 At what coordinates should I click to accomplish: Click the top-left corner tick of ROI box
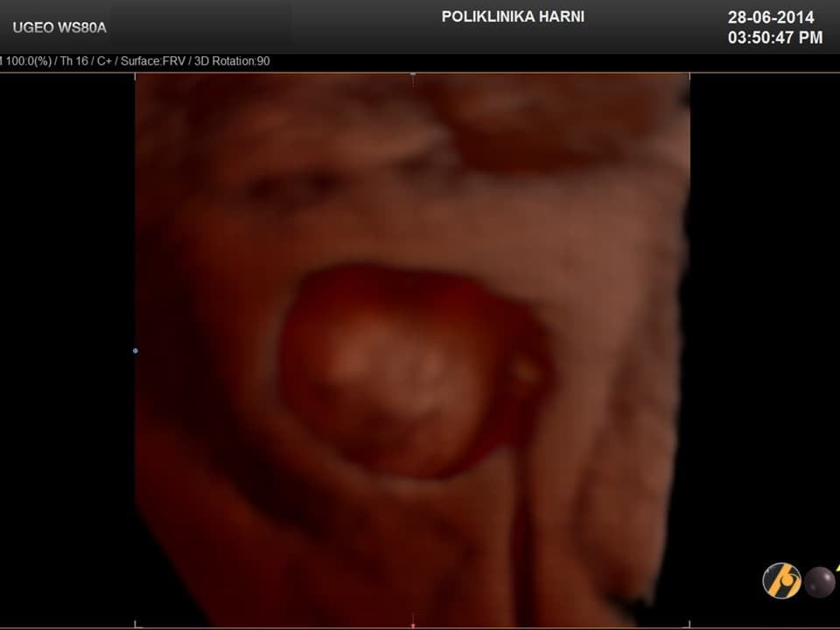(136, 76)
